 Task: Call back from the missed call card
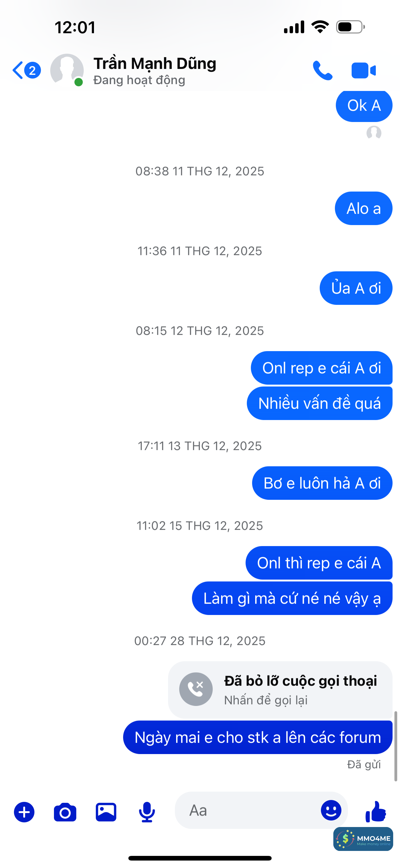point(280,689)
